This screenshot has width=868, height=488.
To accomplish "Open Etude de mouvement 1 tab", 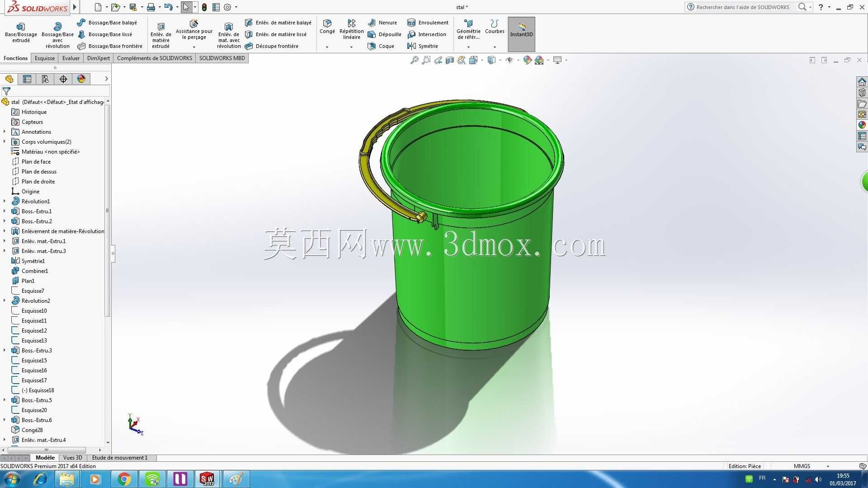I will [120, 458].
